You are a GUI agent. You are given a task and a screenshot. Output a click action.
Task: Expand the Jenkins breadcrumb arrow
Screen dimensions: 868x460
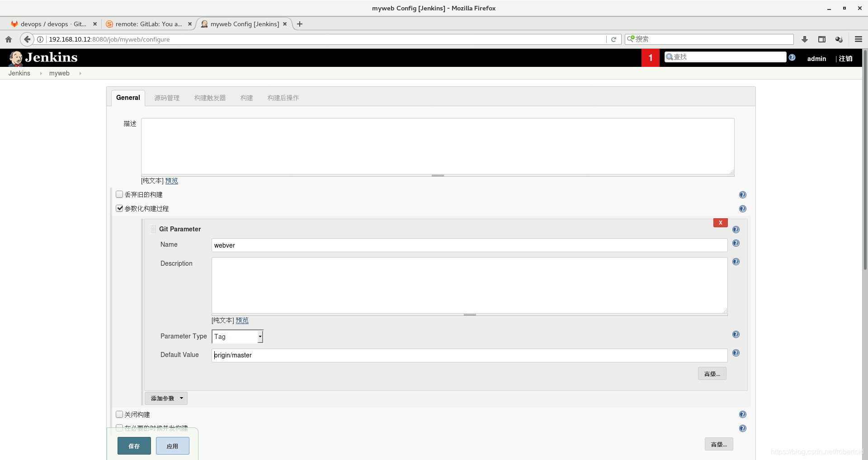coord(41,73)
